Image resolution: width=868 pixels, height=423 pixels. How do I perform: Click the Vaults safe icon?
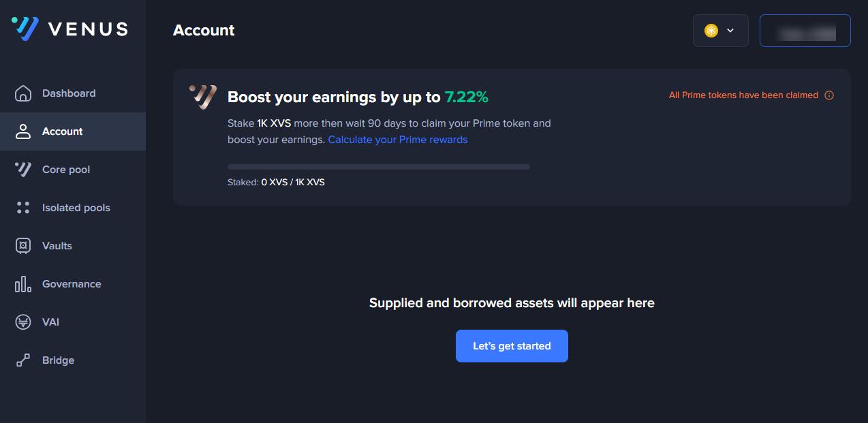(23, 246)
